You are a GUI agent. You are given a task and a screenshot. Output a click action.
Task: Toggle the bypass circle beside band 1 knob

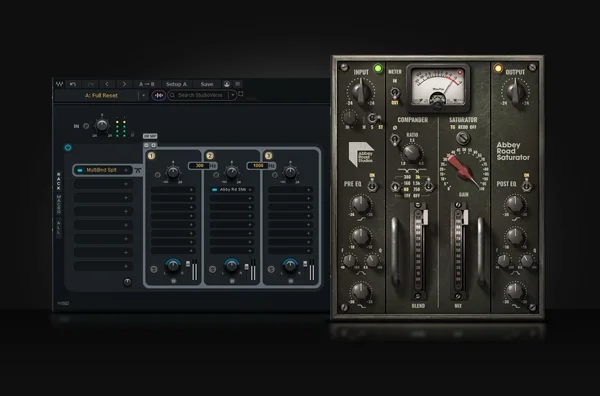tap(158, 175)
